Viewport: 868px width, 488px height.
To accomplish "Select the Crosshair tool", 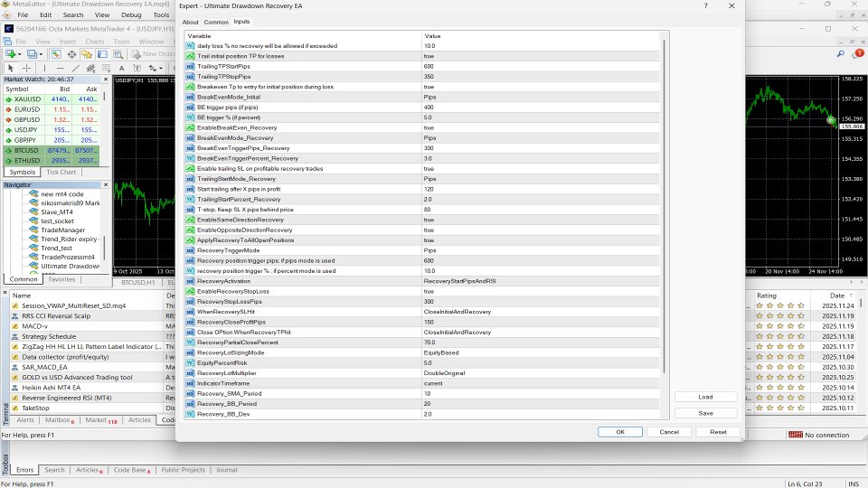I will (x=26, y=68).
